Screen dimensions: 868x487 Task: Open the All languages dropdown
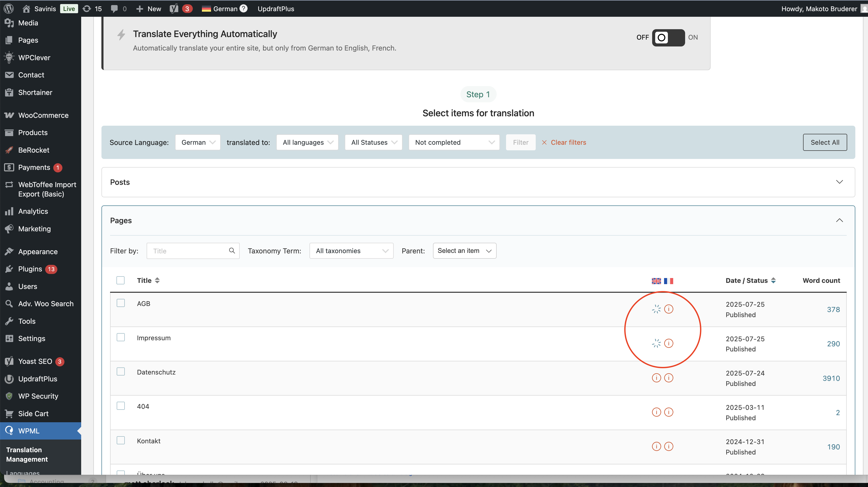[307, 142]
